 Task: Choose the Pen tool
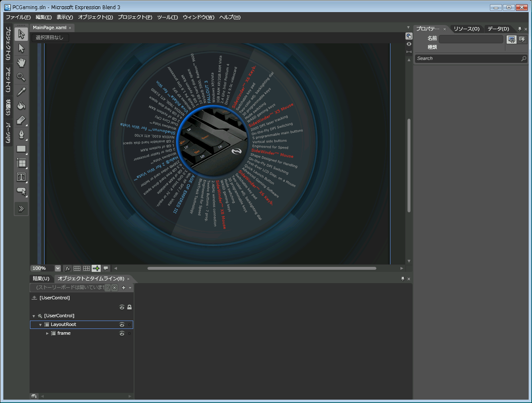[21, 134]
